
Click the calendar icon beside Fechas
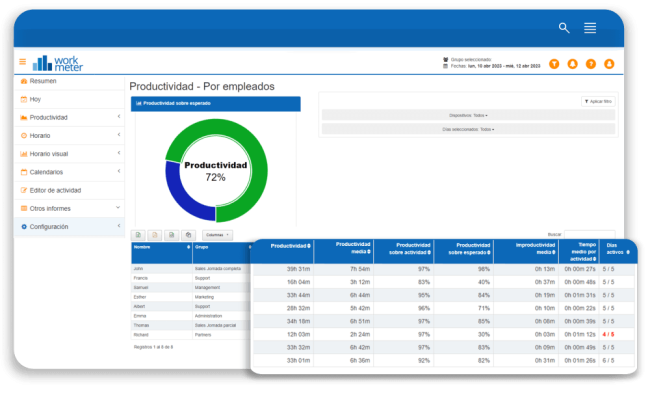click(446, 66)
